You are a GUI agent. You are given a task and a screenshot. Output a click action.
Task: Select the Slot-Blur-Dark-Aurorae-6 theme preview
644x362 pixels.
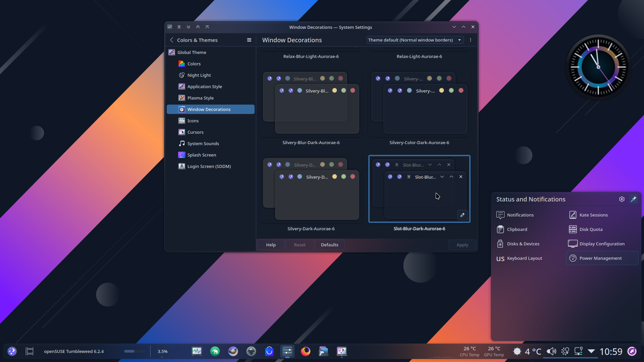419,189
